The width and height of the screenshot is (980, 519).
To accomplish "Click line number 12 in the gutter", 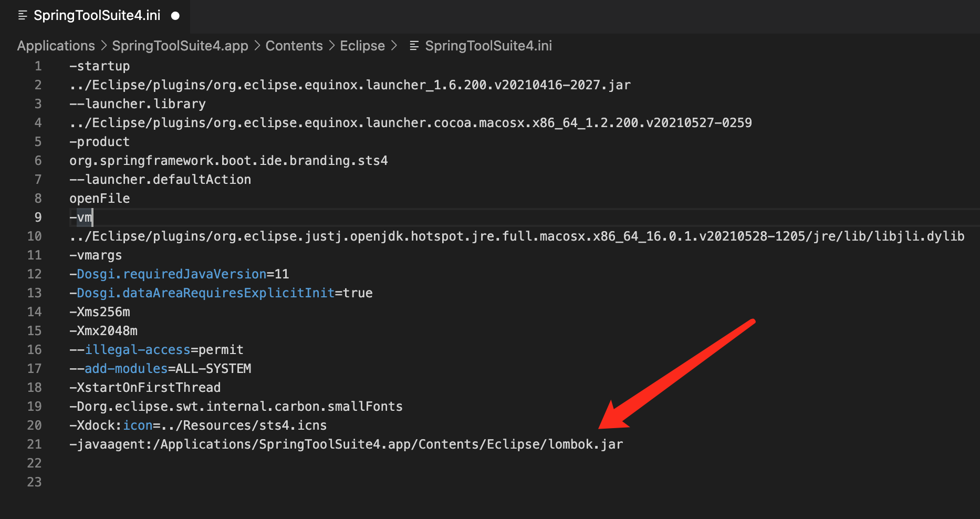I will point(34,274).
